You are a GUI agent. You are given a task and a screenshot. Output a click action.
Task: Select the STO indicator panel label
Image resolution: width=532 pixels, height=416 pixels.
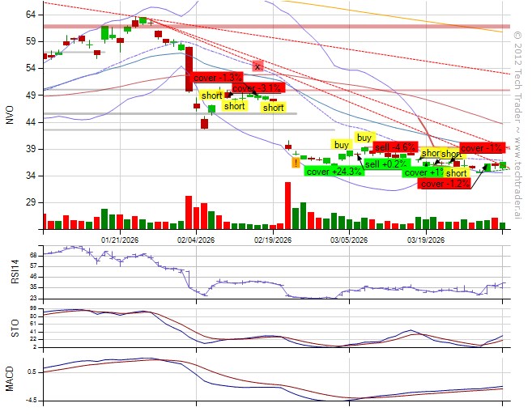[10, 328]
